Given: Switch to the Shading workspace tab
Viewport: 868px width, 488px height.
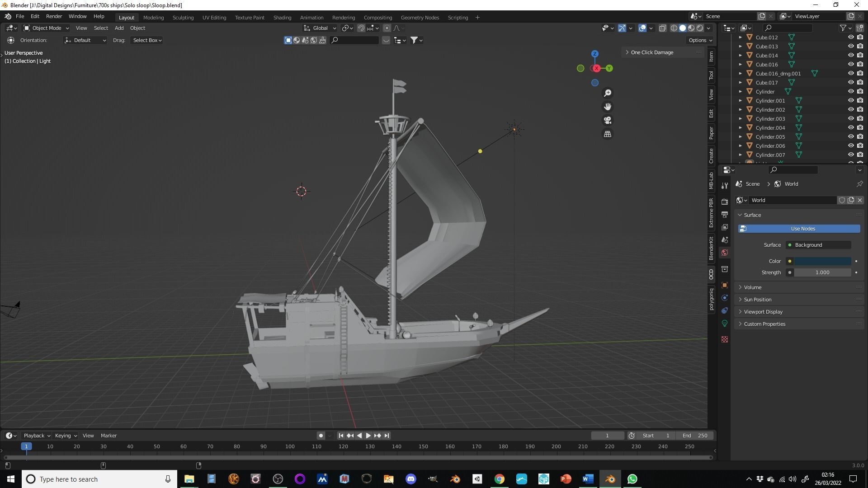Looking at the screenshot, I should click(x=282, y=17).
